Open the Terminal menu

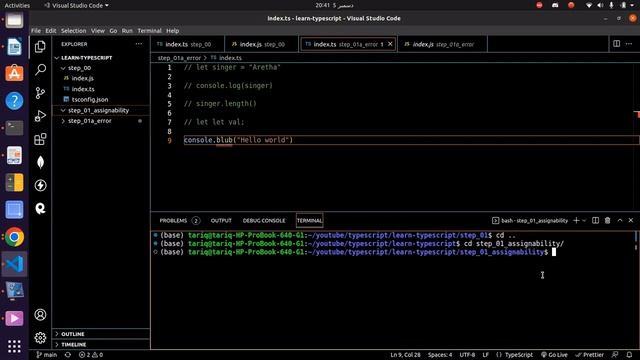(x=149, y=31)
